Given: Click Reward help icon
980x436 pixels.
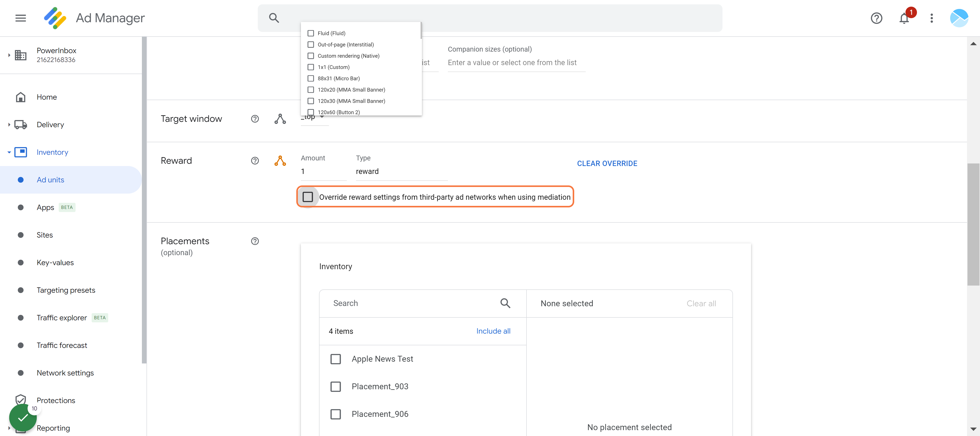Looking at the screenshot, I should (x=255, y=161).
